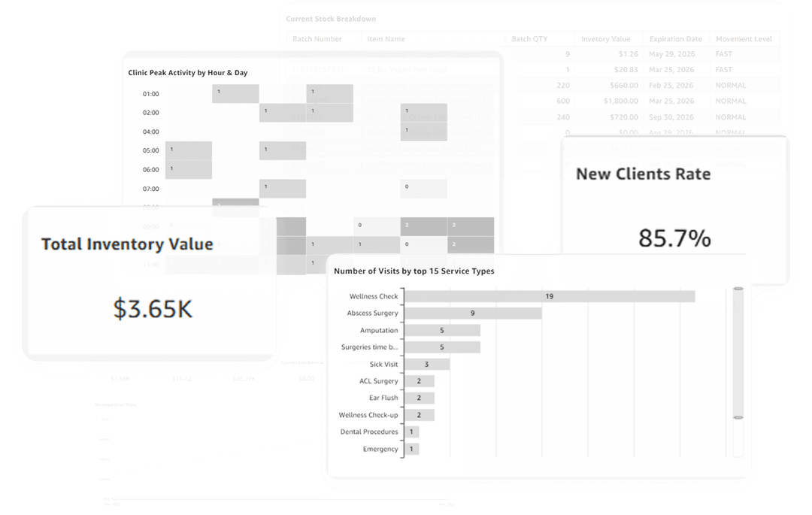Select the Ear Flush bar
Screen dimensions: 812x515
coord(419,398)
